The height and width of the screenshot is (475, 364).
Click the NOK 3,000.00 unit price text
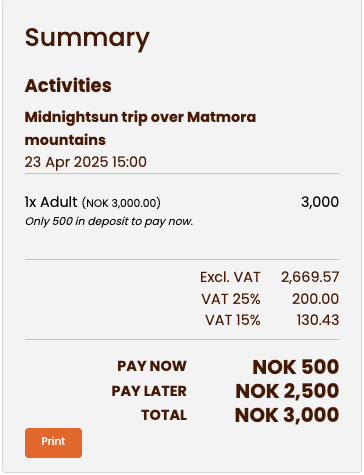121,203
